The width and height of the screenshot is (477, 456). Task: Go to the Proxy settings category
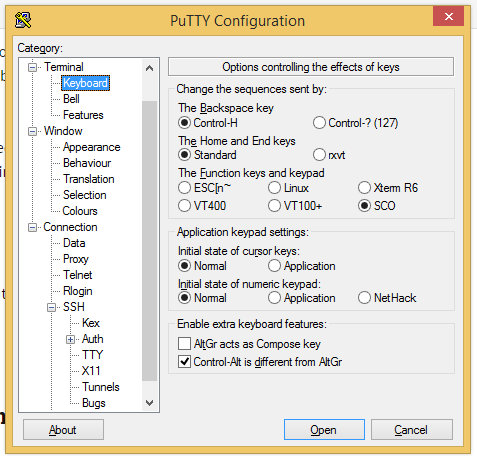click(76, 259)
